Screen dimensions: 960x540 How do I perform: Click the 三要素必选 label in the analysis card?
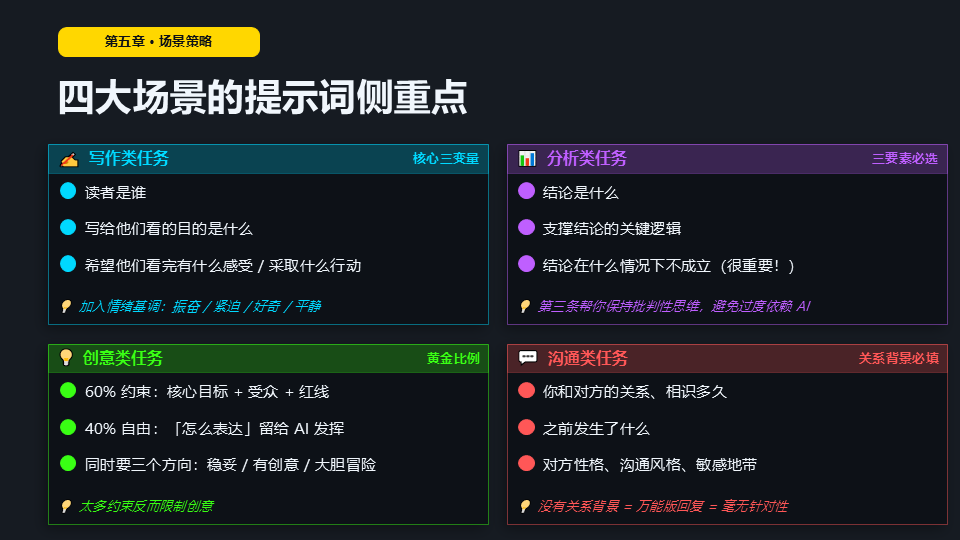904,159
